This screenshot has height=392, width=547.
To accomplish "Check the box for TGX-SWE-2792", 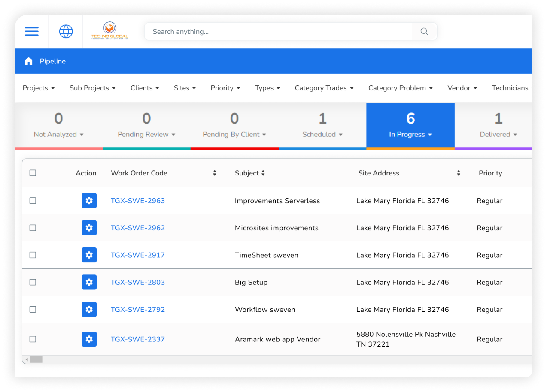I will (x=33, y=309).
